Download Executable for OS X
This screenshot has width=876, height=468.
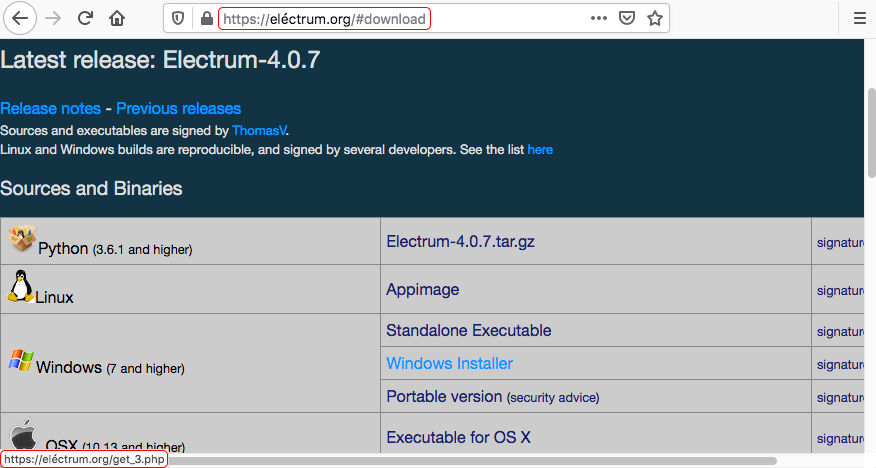[458, 437]
